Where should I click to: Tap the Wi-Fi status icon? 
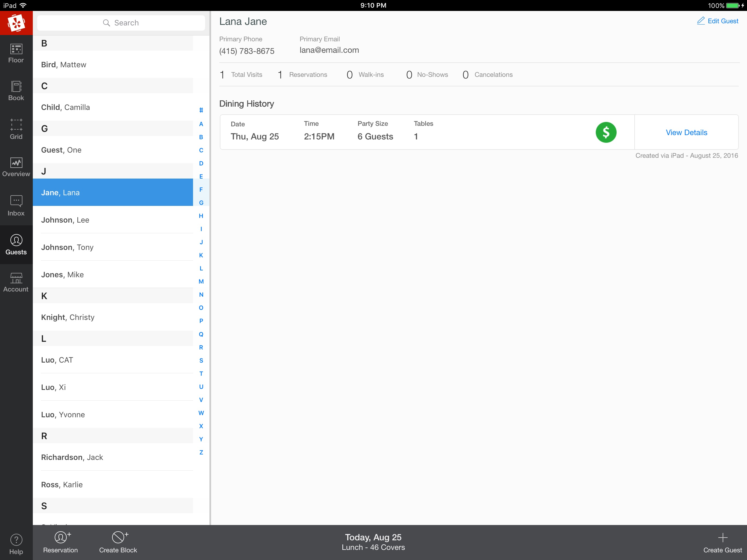[23, 5]
